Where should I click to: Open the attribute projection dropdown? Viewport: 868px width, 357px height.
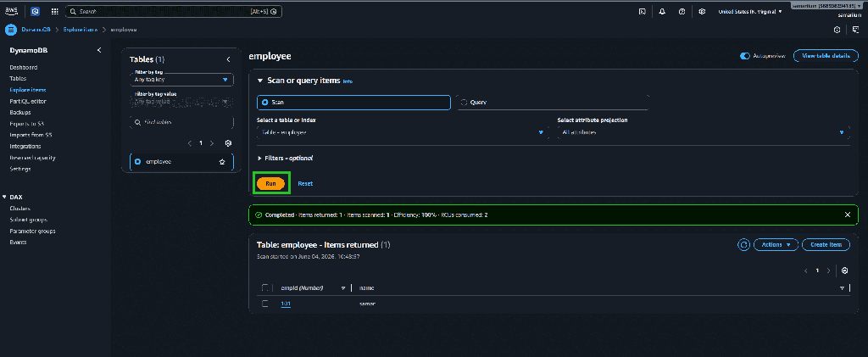[704, 132]
